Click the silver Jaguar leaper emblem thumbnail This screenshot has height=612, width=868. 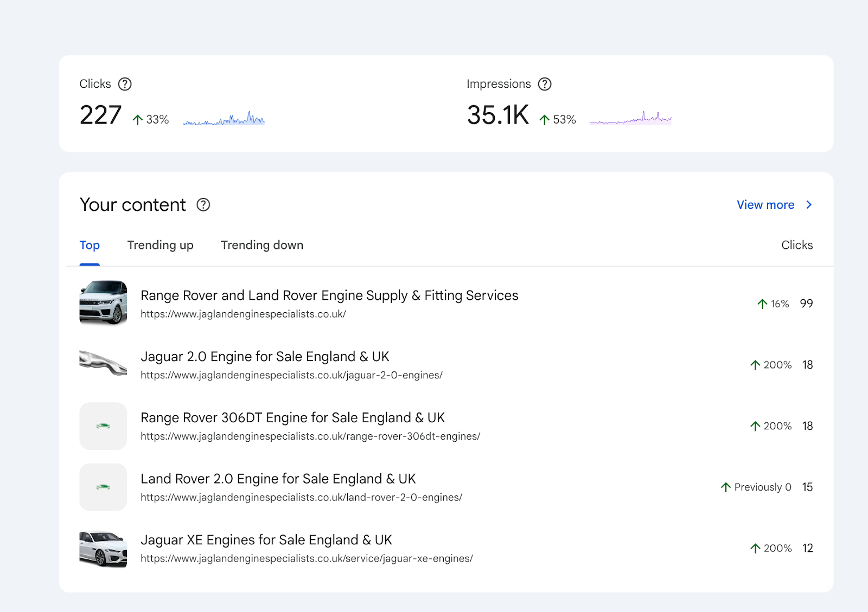(103, 364)
